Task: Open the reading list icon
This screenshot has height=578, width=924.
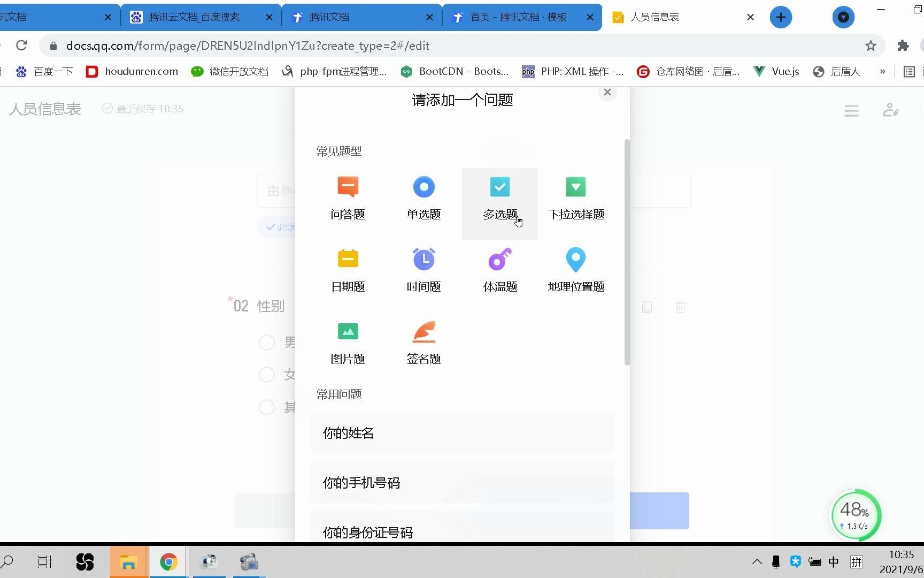Action: tap(908, 71)
